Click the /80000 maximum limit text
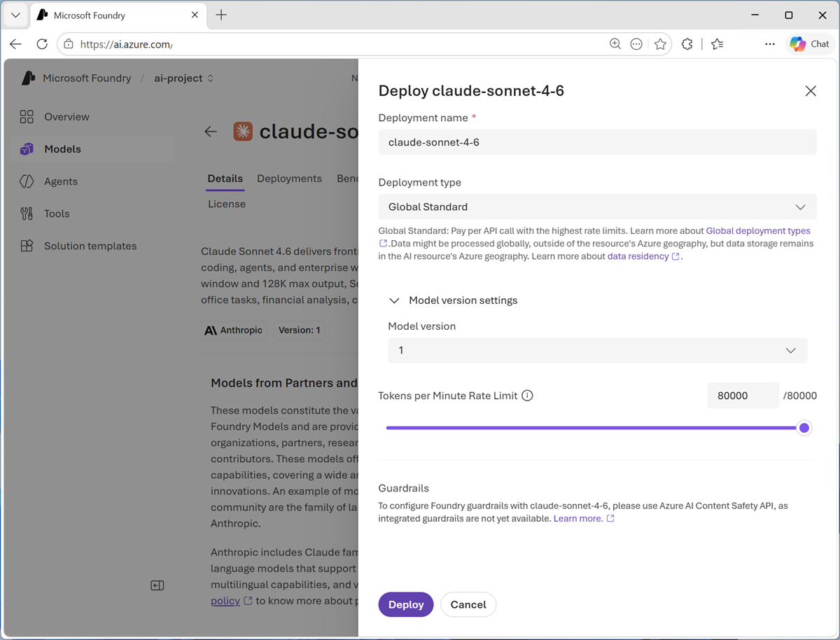840x640 pixels. tap(799, 396)
